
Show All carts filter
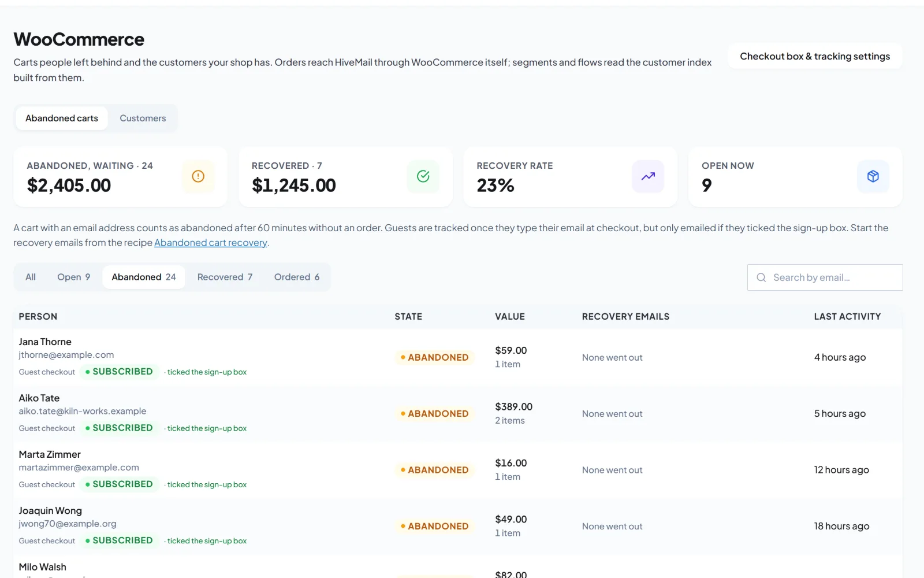click(x=31, y=277)
